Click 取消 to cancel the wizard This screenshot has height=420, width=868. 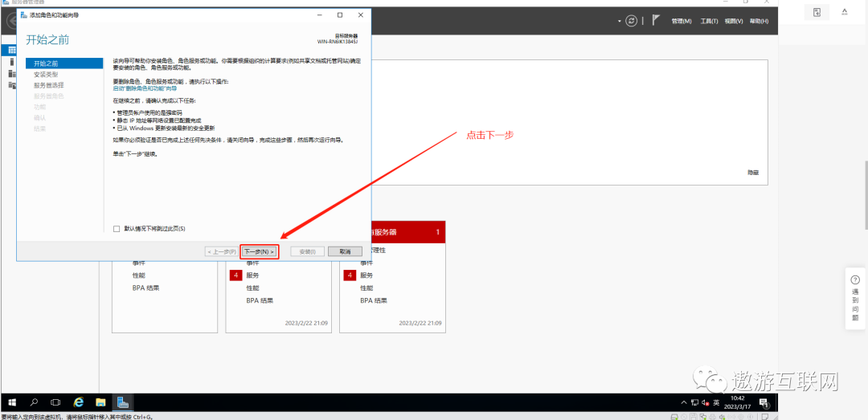tap(345, 251)
